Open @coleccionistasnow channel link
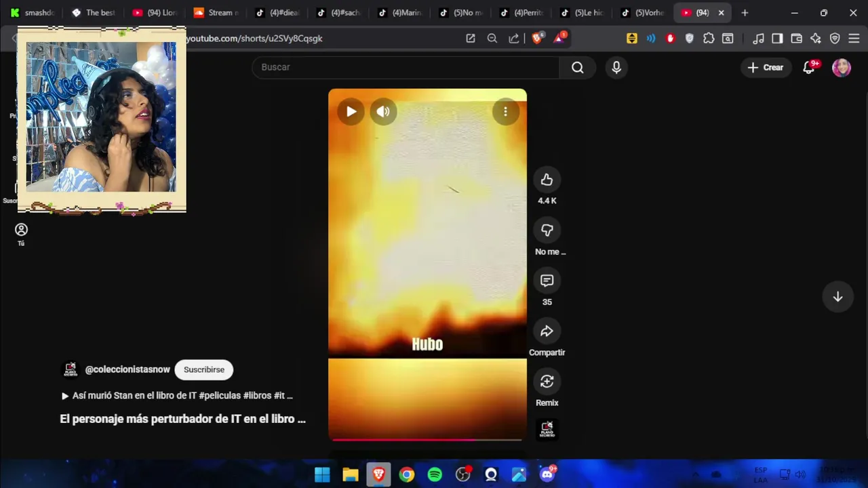The height and width of the screenshot is (488, 868). (127, 369)
